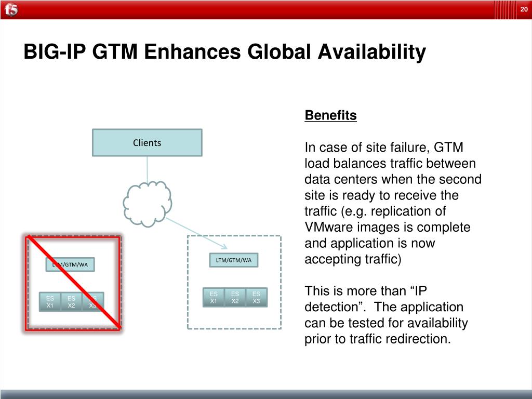Image resolution: width=532 pixels, height=399 pixels.
Task: Click text 'In case of site failure, GTM'
Action: [384, 147]
